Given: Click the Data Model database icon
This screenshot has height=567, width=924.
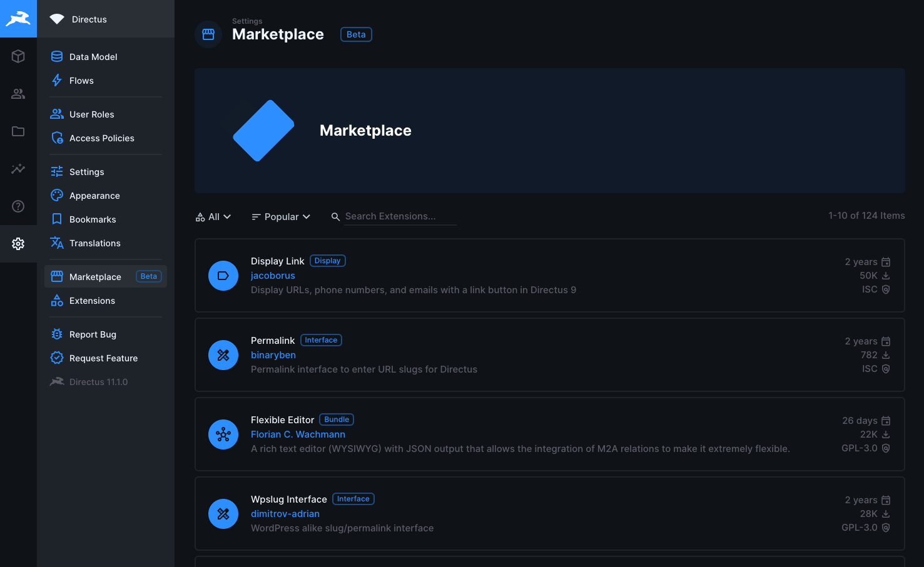Looking at the screenshot, I should point(57,56).
